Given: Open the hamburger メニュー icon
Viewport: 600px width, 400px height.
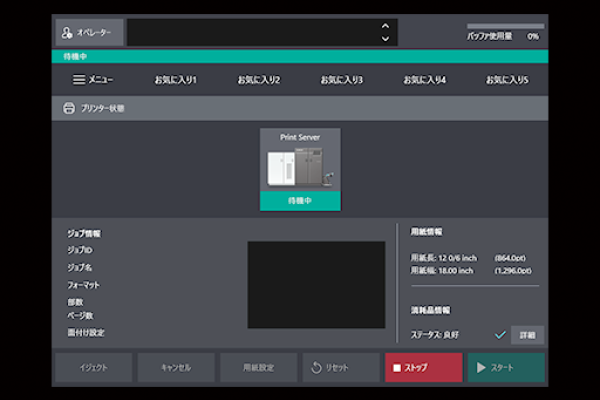Looking at the screenshot, I should pyautogui.click(x=79, y=79).
